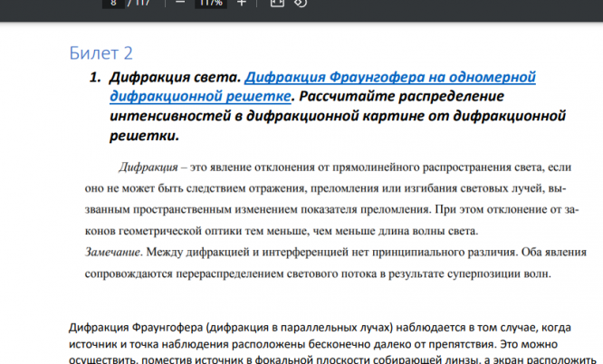Click the rotate document icon
This screenshot has width=603, height=364.
pos(301,3)
